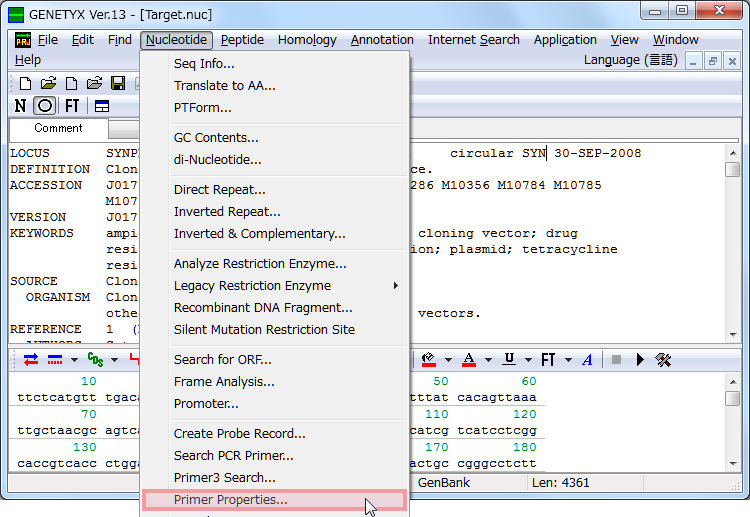
Task: Click the floppy disk save icon
Action: coord(118,84)
